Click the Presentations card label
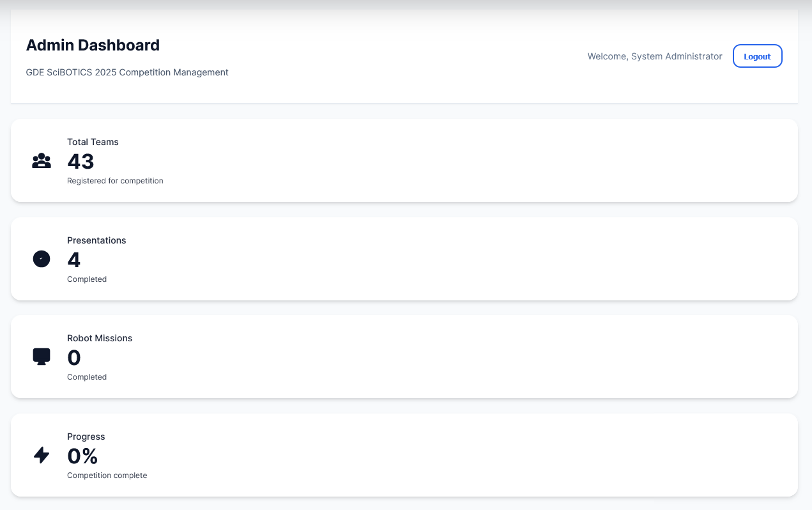The width and height of the screenshot is (812, 510). 96,240
